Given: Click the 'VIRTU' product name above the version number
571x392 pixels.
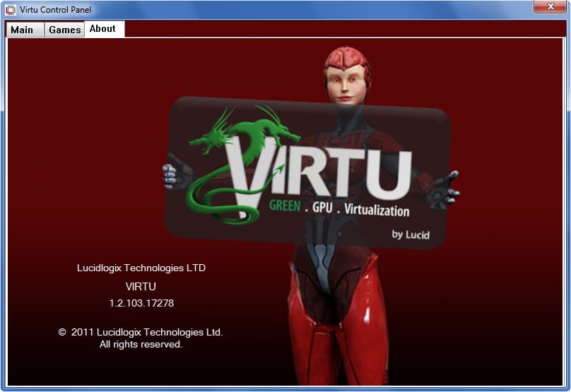Looking at the screenshot, I should [x=141, y=287].
